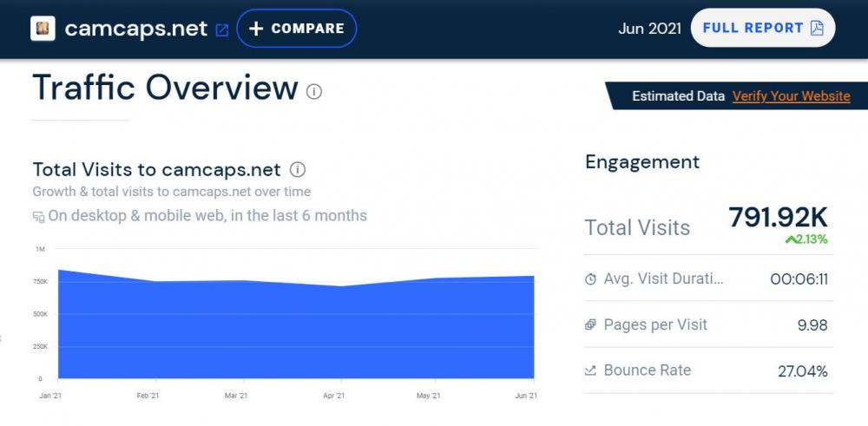Click the blue area of the visits chart
The image size is (868, 426).
point(295,334)
